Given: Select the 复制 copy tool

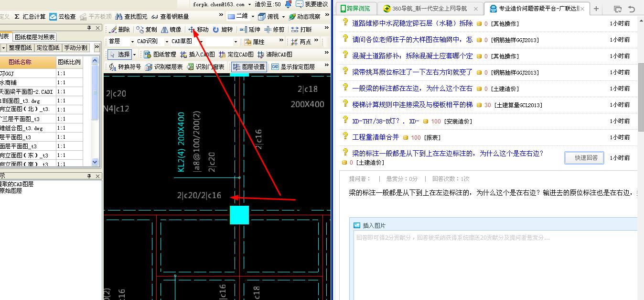Looking at the screenshot, I should click(147, 29).
